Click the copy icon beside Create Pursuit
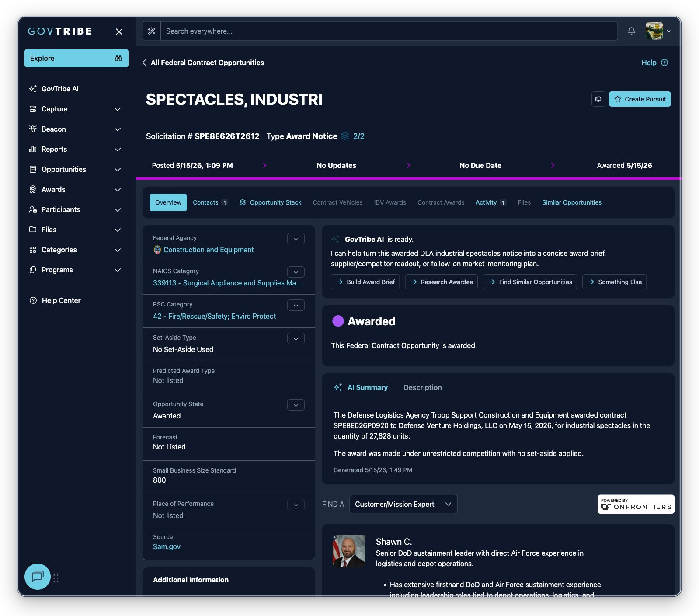 [x=598, y=99]
